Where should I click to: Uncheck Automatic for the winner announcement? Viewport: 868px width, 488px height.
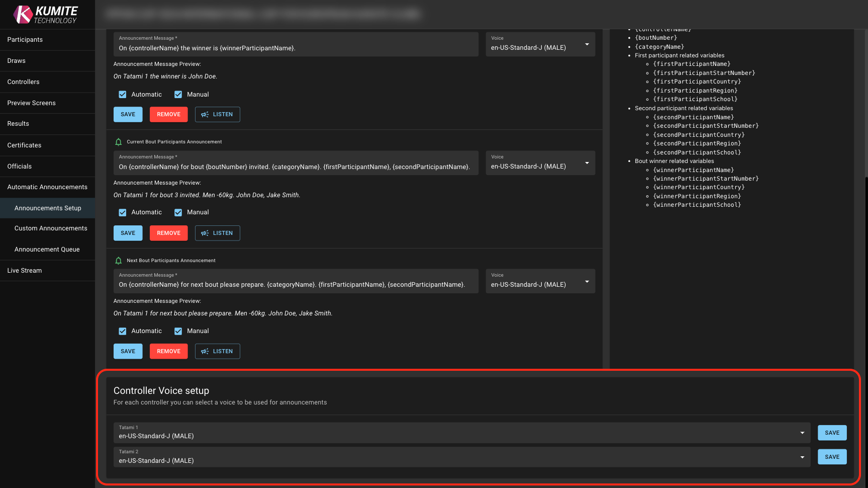click(x=123, y=95)
